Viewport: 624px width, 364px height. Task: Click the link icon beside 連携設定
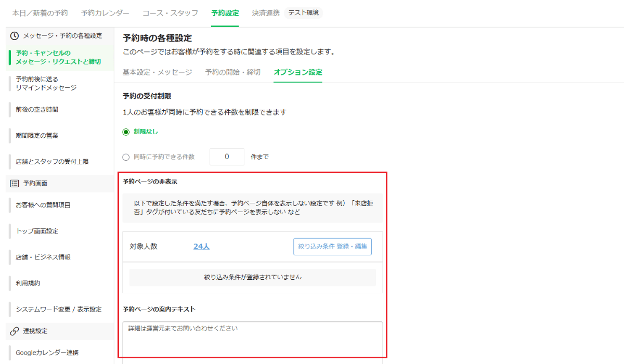tap(15, 331)
